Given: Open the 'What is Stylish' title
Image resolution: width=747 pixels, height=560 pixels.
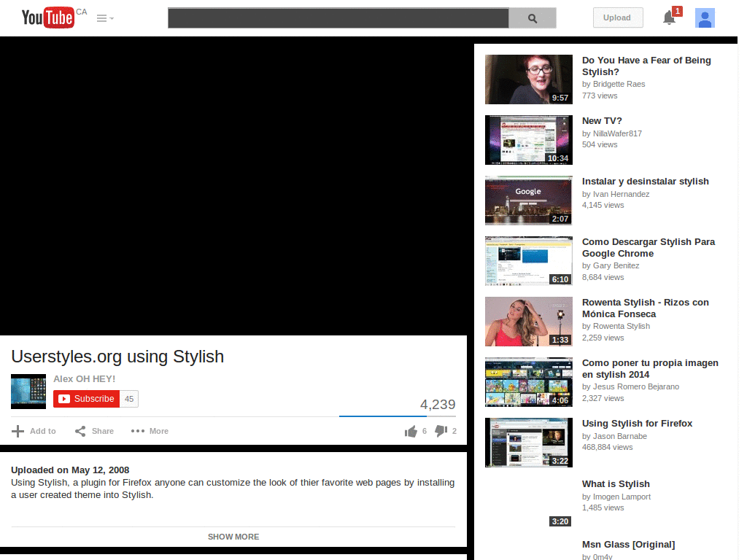Looking at the screenshot, I should tap(616, 484).
